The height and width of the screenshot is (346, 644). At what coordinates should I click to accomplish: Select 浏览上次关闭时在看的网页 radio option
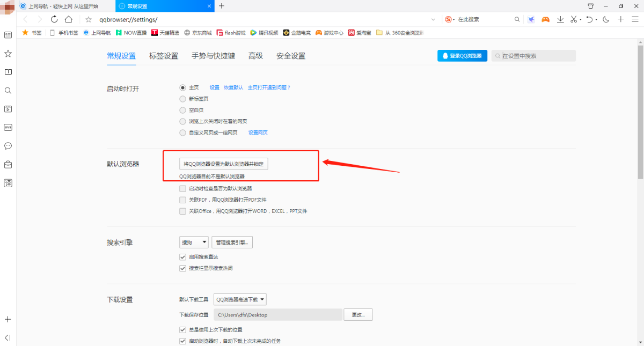[x=182, y=121]
